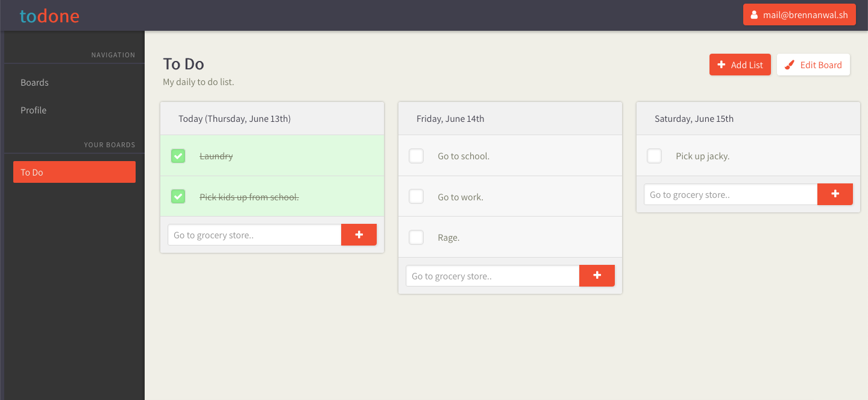This screenshot has width=868, height=400.
Task: Check the Go to work task
Action: pyautogui.click(x=416, y=197)
